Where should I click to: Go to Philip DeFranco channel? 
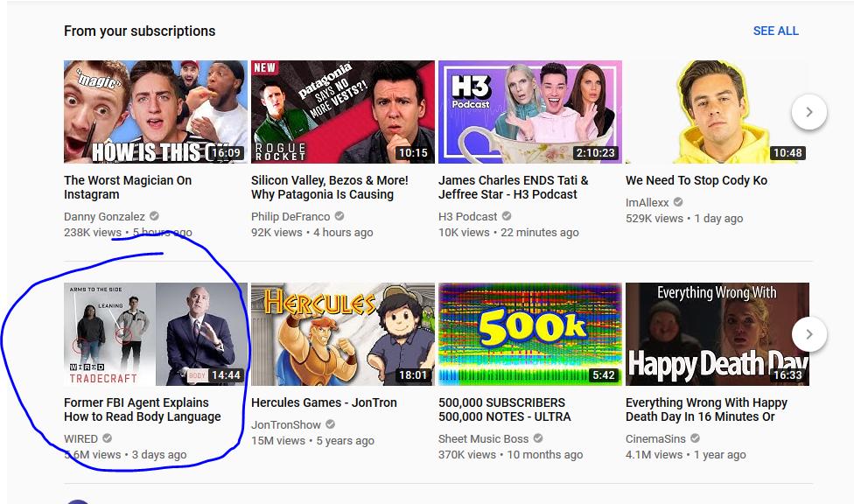[x=290, y=216]
